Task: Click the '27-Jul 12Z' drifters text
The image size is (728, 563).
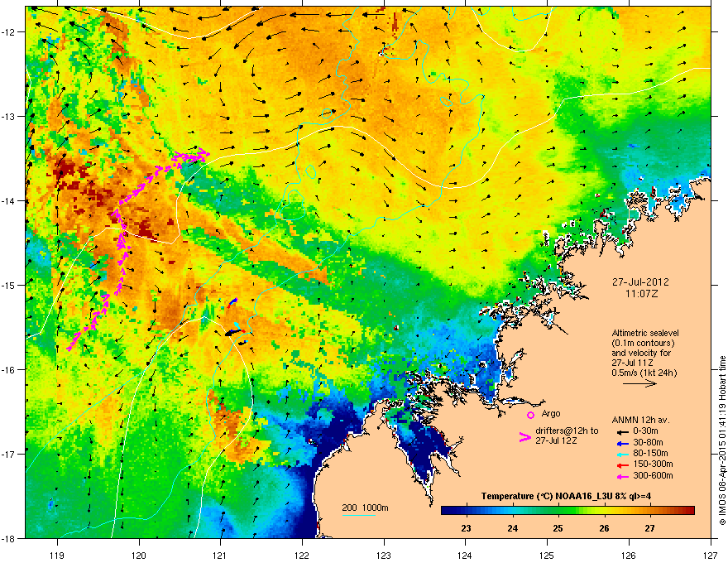Action: click(556, 440)
